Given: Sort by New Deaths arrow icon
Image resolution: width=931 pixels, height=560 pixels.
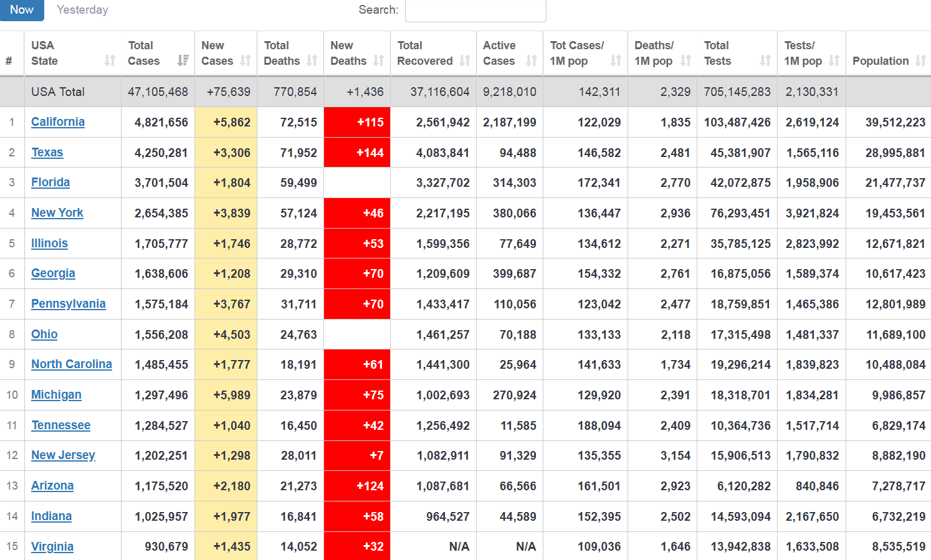Looking at the screenshot, I should 378,60.
